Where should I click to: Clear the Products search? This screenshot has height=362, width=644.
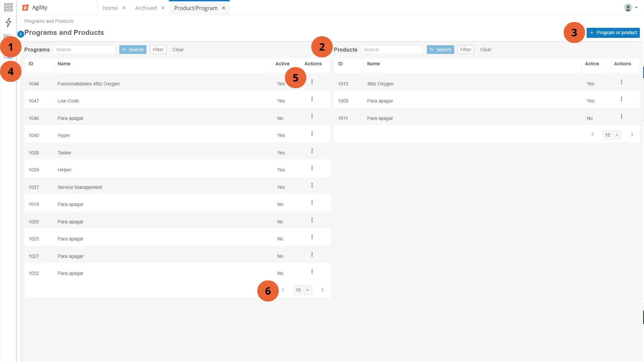pyautogui.click(x=486, y=50)
